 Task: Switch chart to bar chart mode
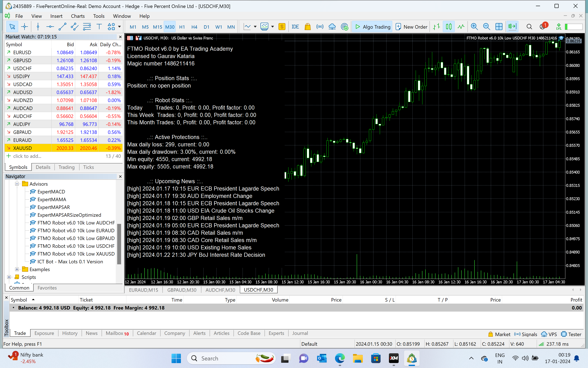pyautogui.click(x=437, y=27)
